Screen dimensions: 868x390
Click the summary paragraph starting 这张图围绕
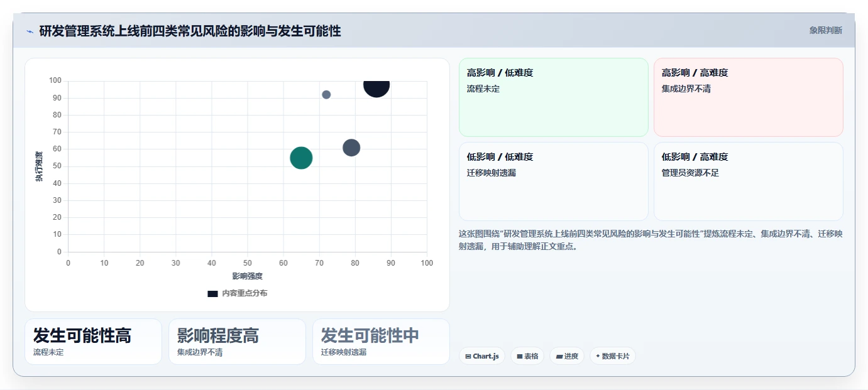click(x=651, y=240)
